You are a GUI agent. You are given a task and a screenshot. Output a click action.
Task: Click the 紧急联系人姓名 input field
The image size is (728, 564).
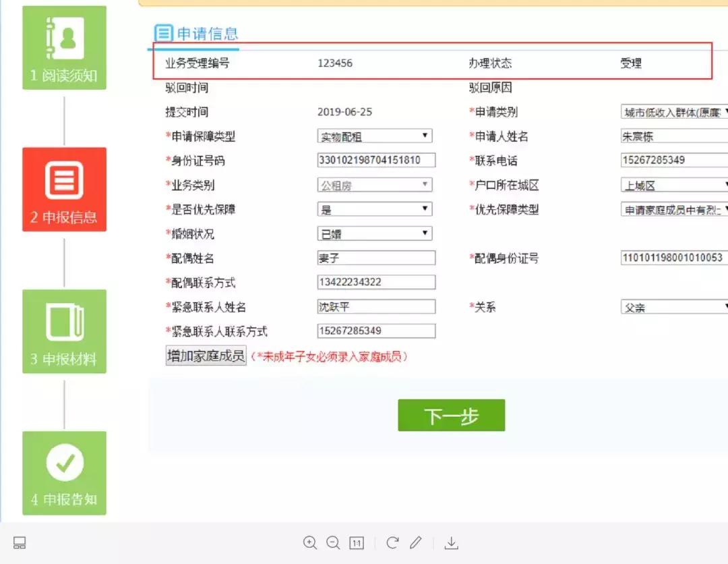pyautogui.click(x=375, y=306)
